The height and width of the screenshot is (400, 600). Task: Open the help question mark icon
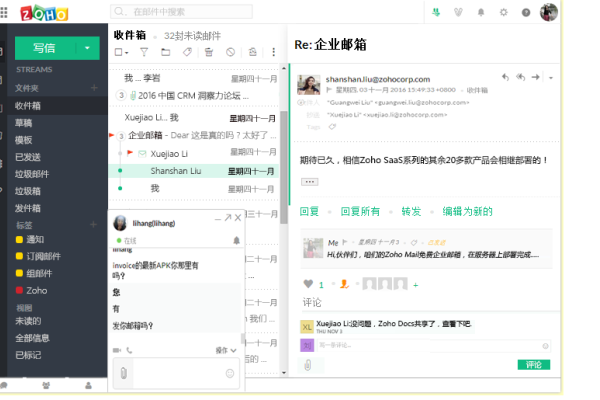click(526, 13)
